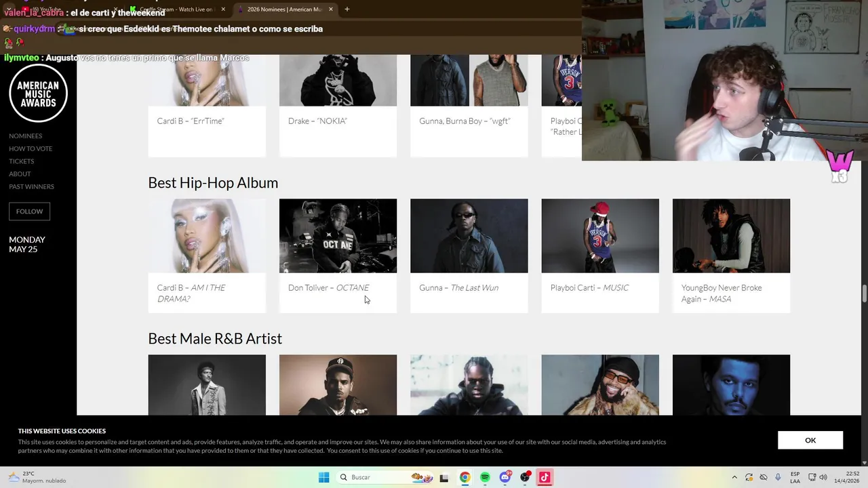Click the cloud sync-off tray icon
Image resolution: width=868 pixels, height=488 pixels.
(x=764, y=477)
